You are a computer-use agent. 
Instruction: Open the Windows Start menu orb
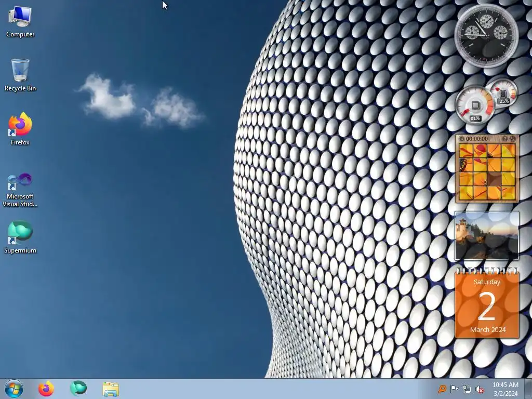[x=14, y=389]
